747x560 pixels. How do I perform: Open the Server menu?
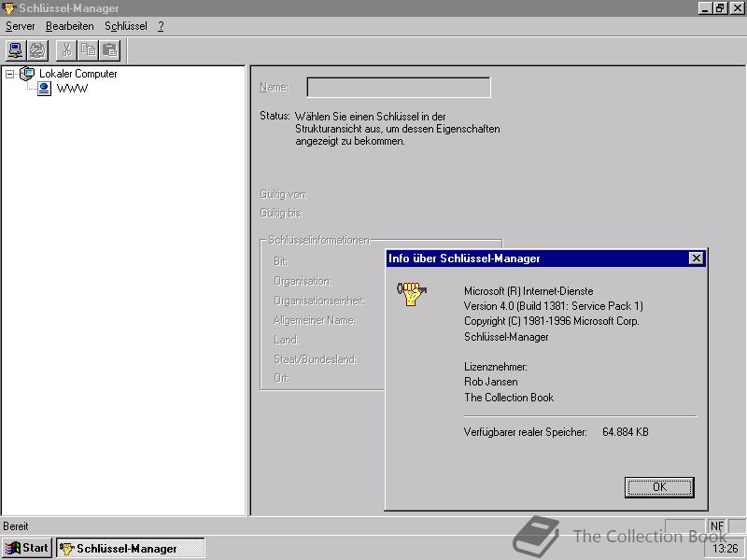point(20,26)
